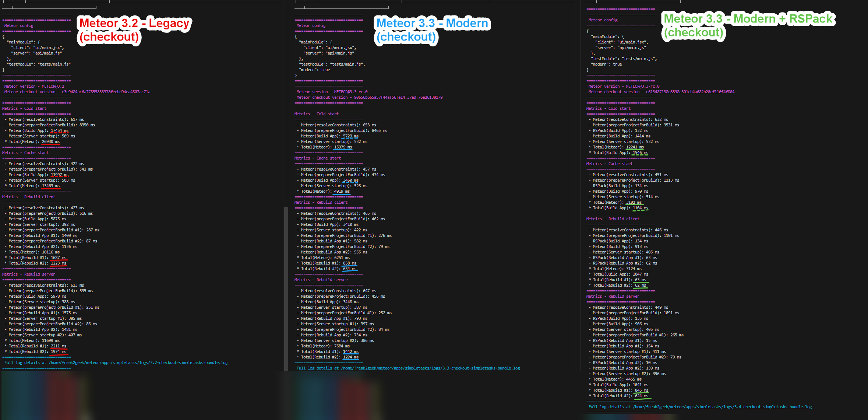Click the 'Total(Rebuild #1): 845 ms' line
Viewport: 868px width, 420px height.
click(618, 390)
